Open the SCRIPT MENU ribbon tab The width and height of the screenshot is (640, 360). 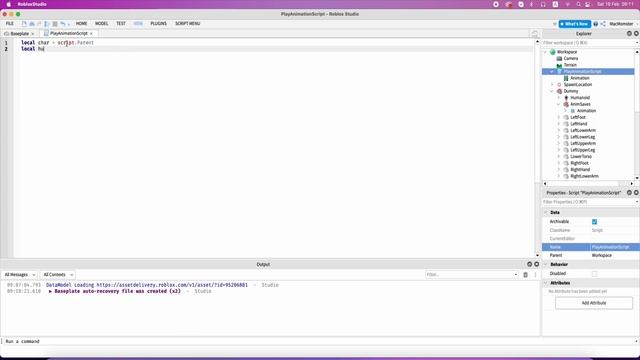pyautogui.click(x=187, y=24)
